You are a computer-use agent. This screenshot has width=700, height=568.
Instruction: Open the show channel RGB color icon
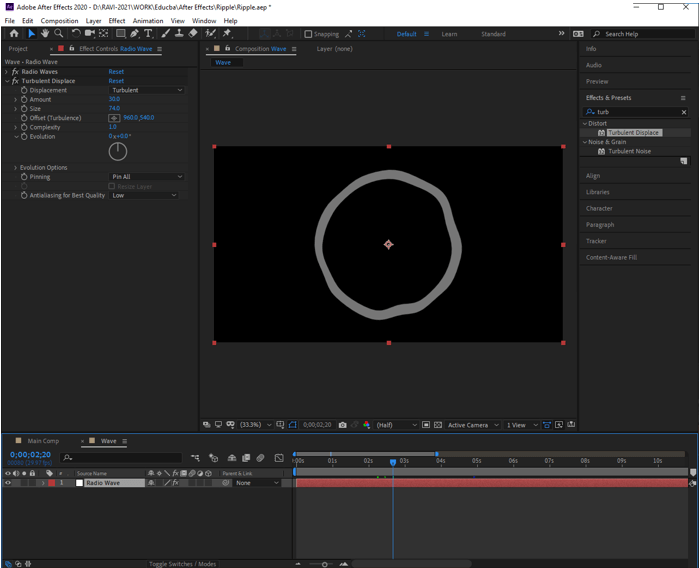pyautogui.click(x=367, y=425)
